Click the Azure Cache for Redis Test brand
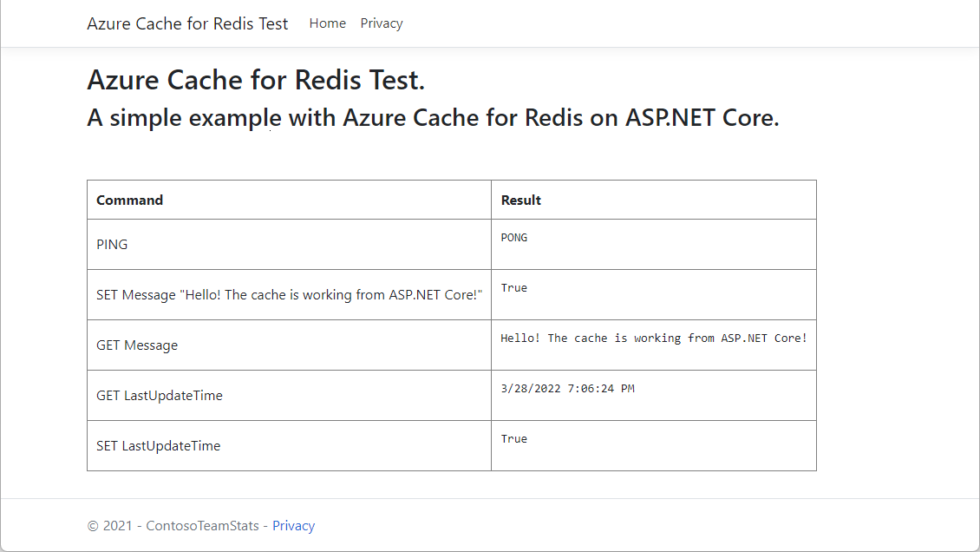The image size is (980, 552). coord(187,23)
